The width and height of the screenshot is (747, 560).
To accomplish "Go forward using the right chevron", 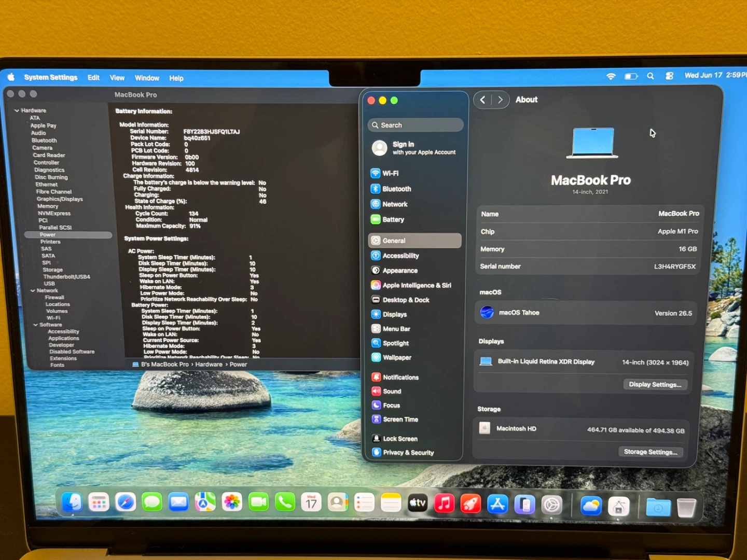I will tap(500, 100).
